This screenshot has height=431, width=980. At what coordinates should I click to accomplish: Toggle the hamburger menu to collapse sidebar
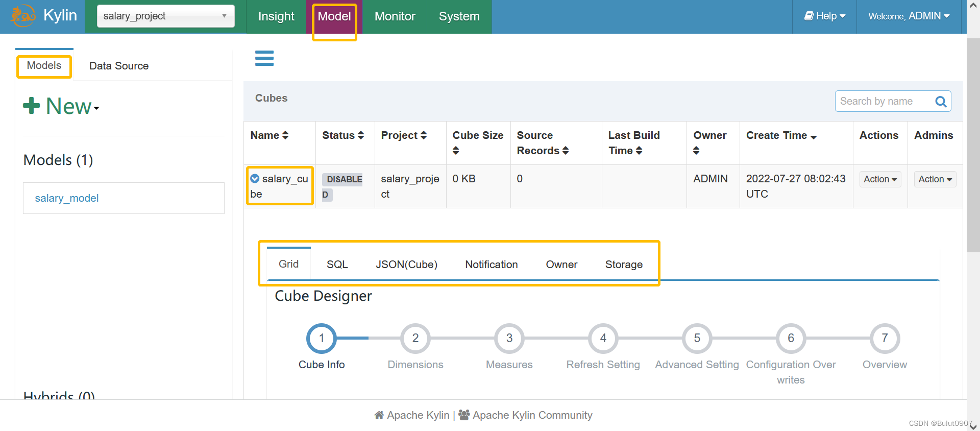click(x=264, y=58)
